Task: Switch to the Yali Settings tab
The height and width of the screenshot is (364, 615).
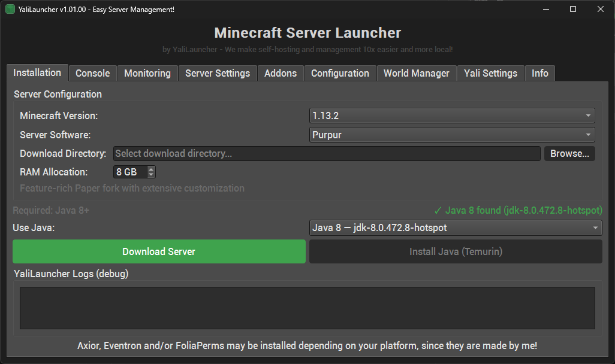Action: pos(490,73)
